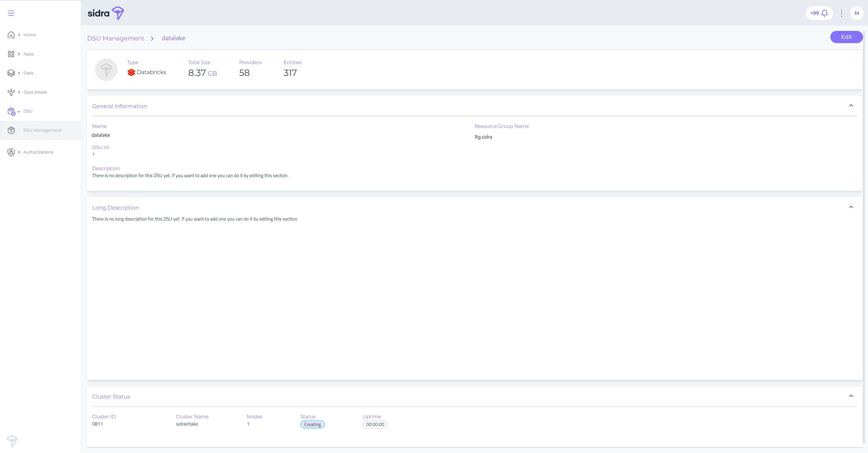The width and height of the screenshot is (868, 453).
Task: Open the vertical three-dots menu
Action: click(841, 13)
